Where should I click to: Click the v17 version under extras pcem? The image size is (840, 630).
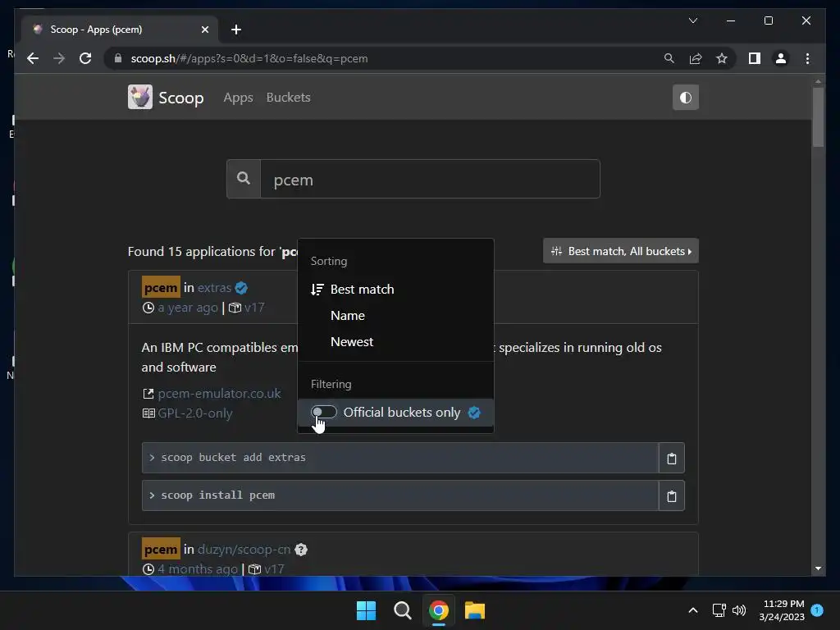(x=254, y=308)
